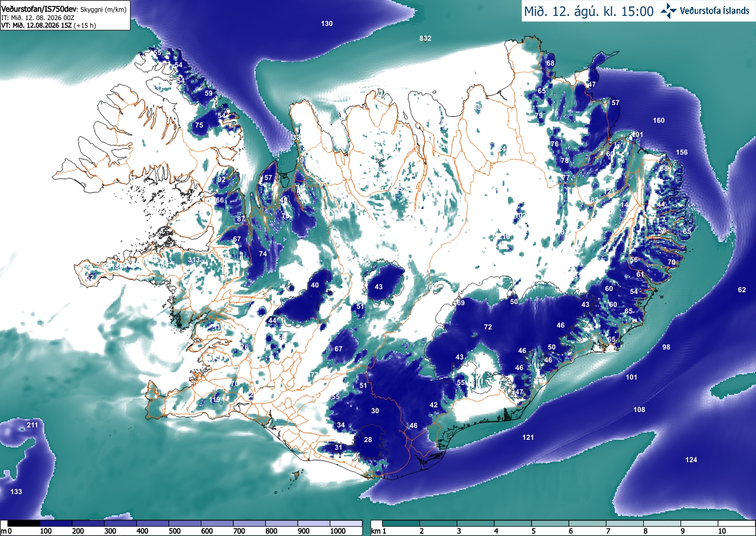Click the 211 value in southwest sea
This screenshot has height=536, width=756.
[32, 425]
